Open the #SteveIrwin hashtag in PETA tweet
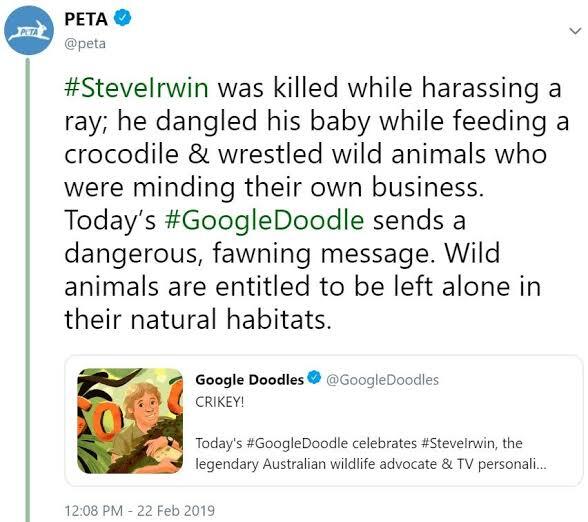 [136, 87]
